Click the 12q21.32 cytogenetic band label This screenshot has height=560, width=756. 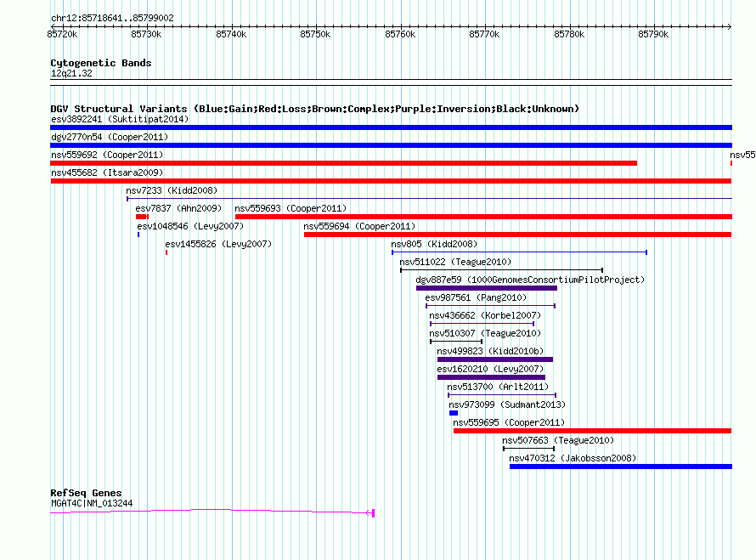pos(71,73)
